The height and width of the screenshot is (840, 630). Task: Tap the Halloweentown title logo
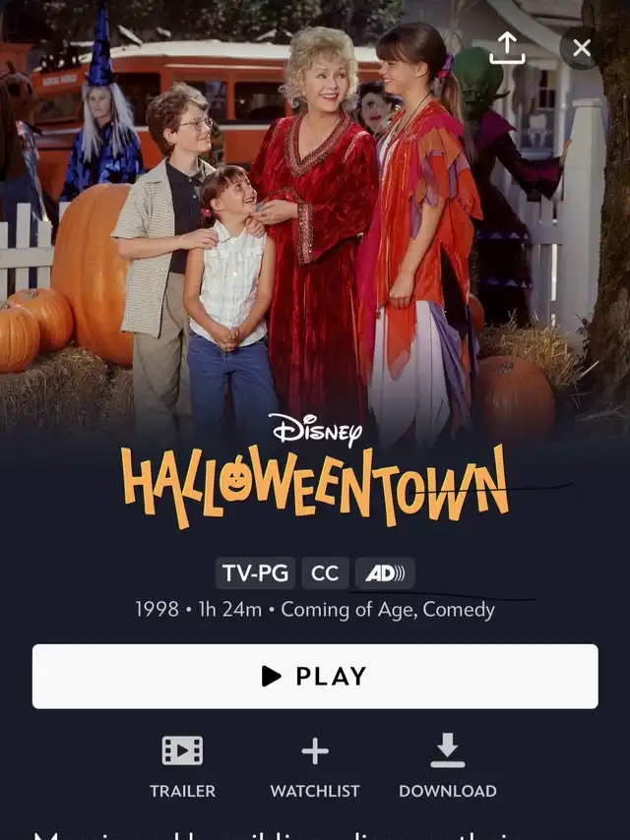pyautogui.click(x=315, y=487)
